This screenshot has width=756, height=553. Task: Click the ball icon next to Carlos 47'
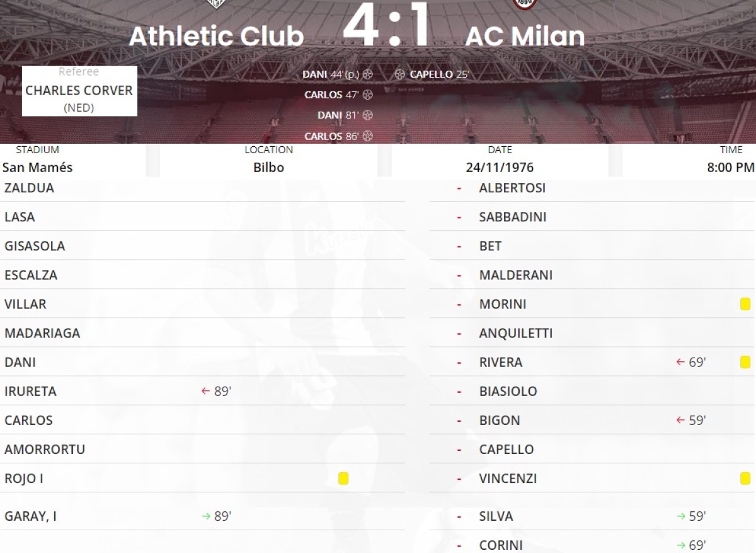(x=368, y=95)
